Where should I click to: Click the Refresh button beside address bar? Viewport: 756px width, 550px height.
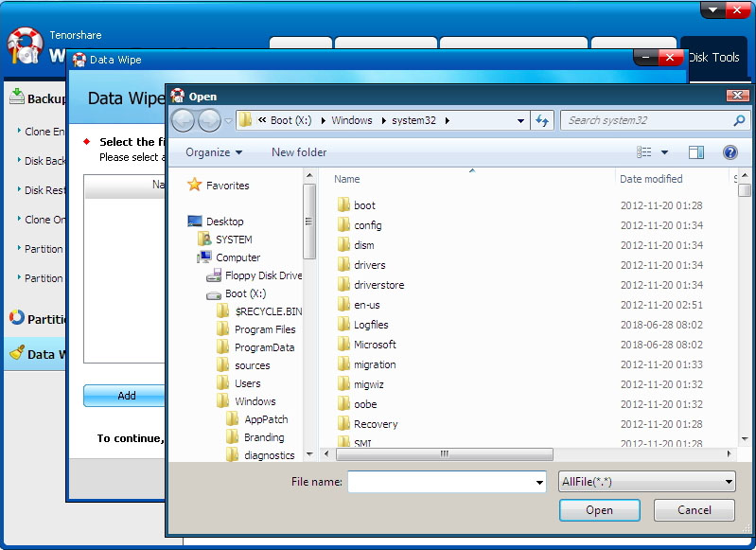[542, 120]
